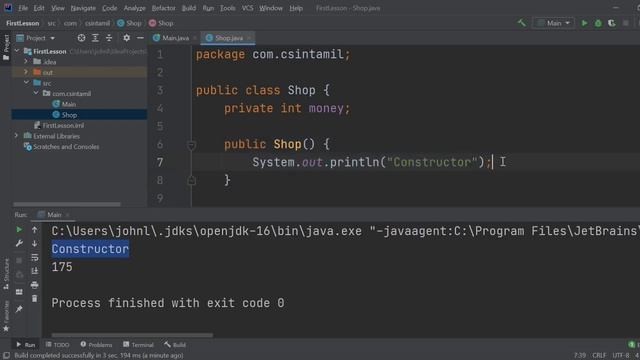Open the Code menu
Image resolution: width=640 pixels, height=360 pixels.
click(x=109, y=8)
